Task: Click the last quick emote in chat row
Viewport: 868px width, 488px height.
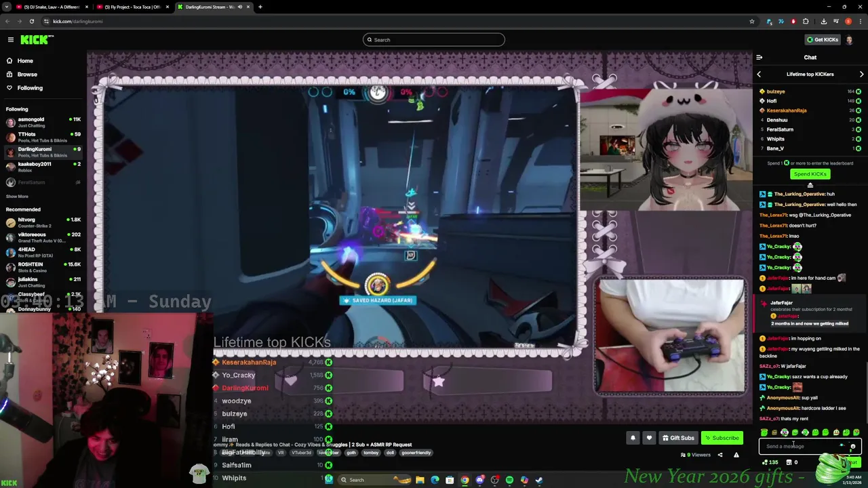Action: click(856, 432)
